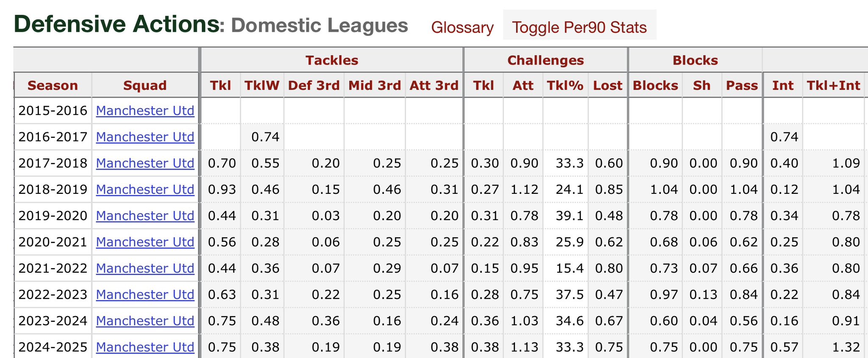Sort by Tkl% column header

[x=565, y=85]
